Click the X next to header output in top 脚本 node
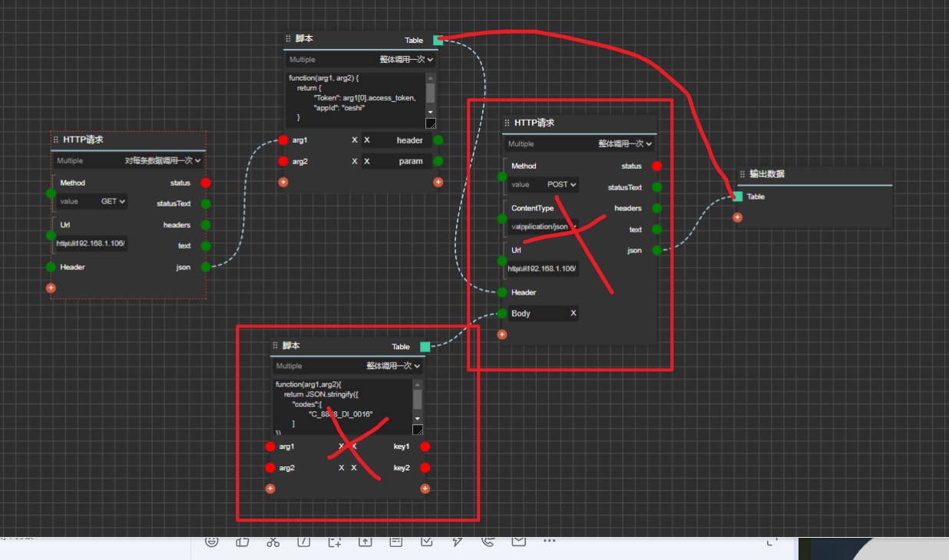Viewport: 949px width, 560px height. click(367, 140)
